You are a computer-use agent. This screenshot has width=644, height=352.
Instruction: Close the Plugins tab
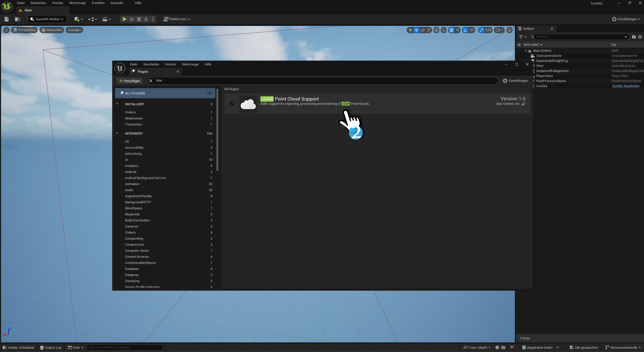[x=178, y=72]
